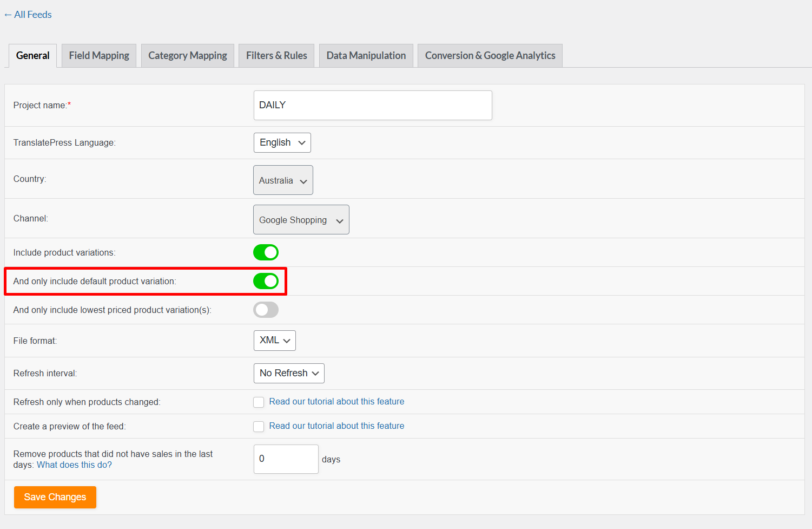Switch to the Field Mapping tab
Viewport: 812px width, 529px height.
(99, 56)
